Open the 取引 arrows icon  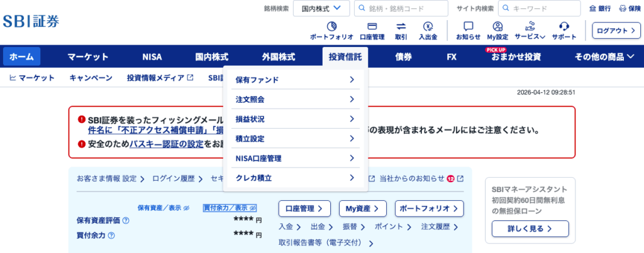click(x=401, y=26)
